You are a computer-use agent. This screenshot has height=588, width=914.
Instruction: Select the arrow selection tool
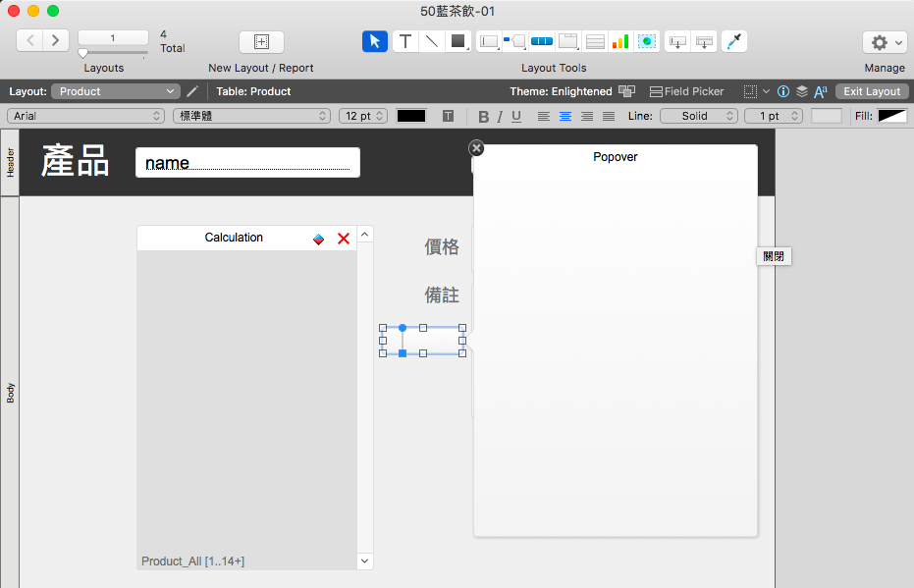(x=374, y=41)
